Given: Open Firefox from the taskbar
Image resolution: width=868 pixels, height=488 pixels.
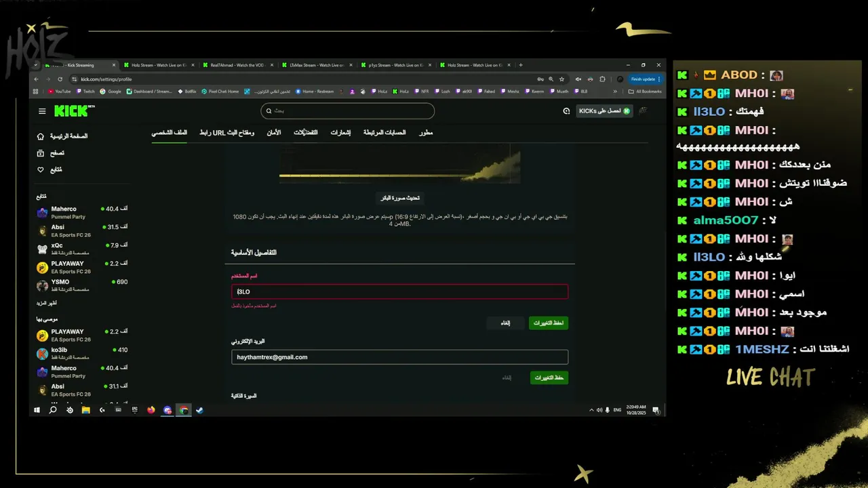Looking at the screenshot, I should pos(151,410).
